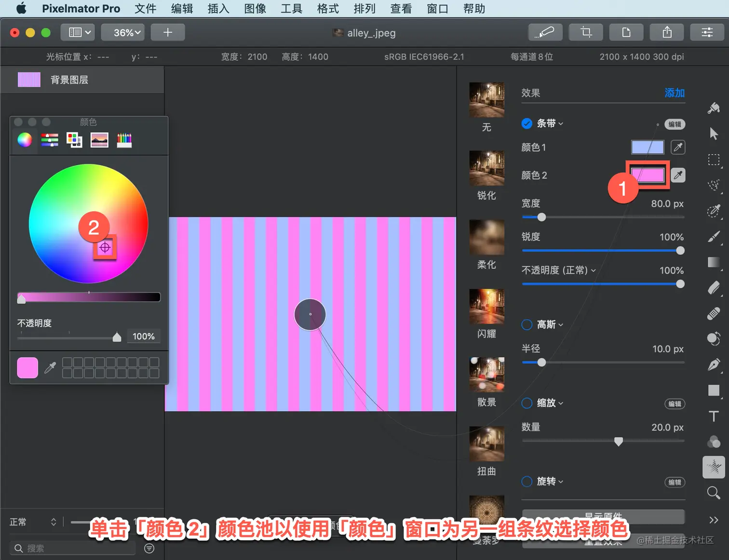729x560 pixels.
Task: Expand the 旋转 effect name dropdown
Action: (550, 481)
